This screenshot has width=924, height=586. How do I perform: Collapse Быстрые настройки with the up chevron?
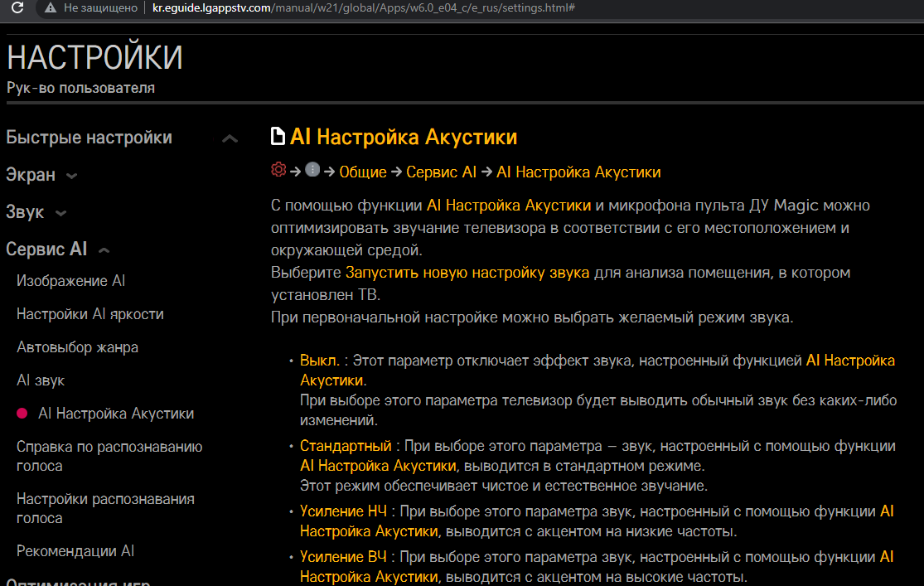[x=230, y=138]
